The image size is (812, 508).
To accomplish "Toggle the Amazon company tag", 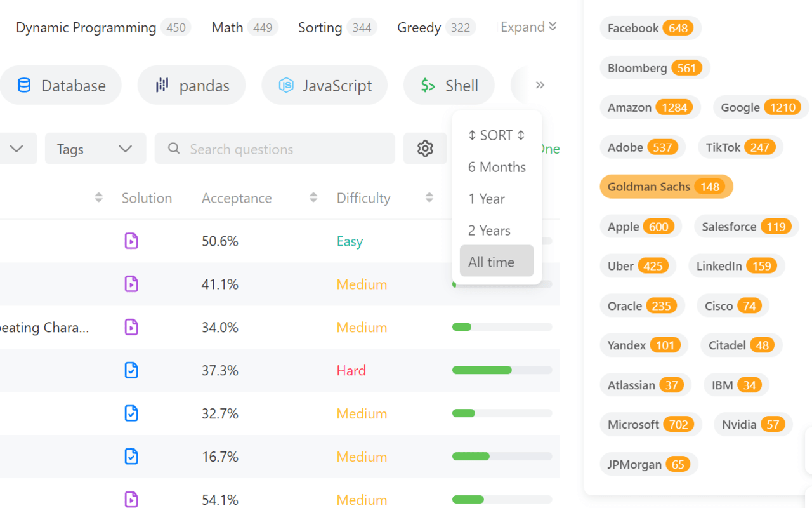I will 650,107.
